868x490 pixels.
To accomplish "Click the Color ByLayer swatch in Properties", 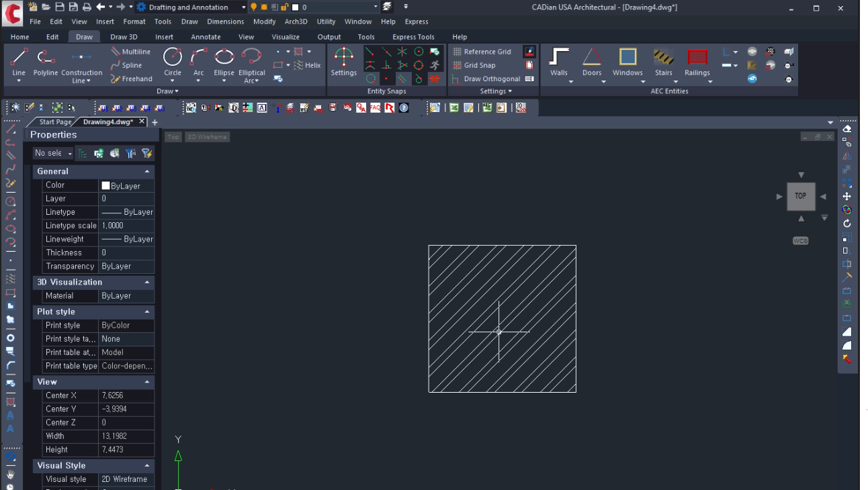I will pyautogui.click(x=105, y=186).
